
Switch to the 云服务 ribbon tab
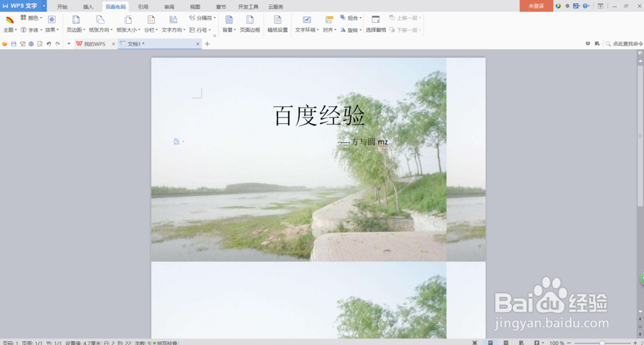point(276,6)
